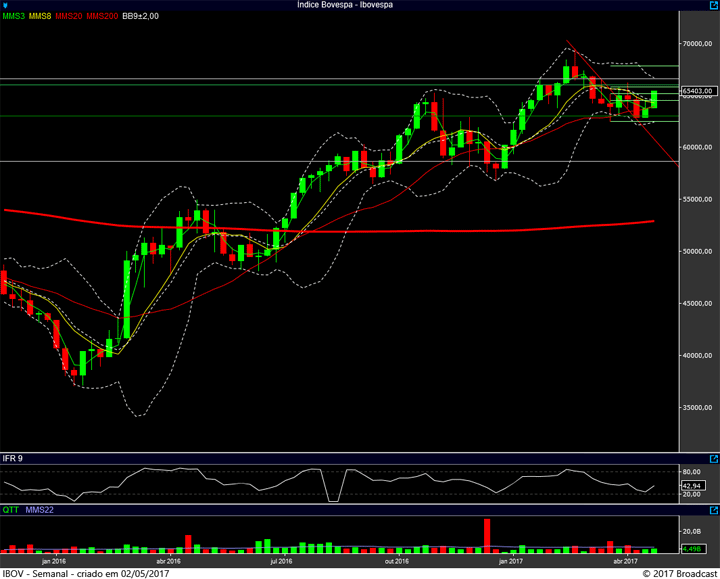
Task: Open the MMS22 volume average label
Action: coord(40,509)
